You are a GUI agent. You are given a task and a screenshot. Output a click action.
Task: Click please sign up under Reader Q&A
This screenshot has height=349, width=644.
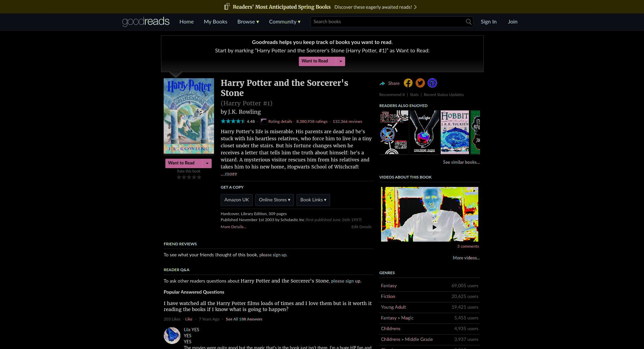tap(346, 281)
